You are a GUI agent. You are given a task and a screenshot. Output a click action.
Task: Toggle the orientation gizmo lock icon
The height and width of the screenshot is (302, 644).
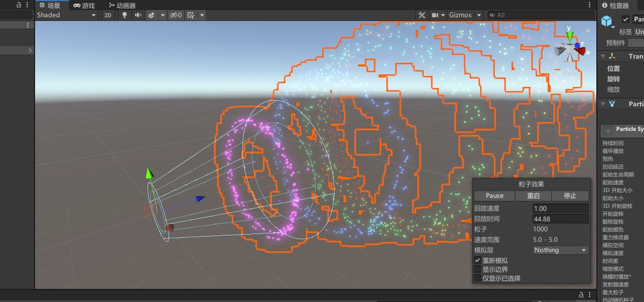[588, 30]
